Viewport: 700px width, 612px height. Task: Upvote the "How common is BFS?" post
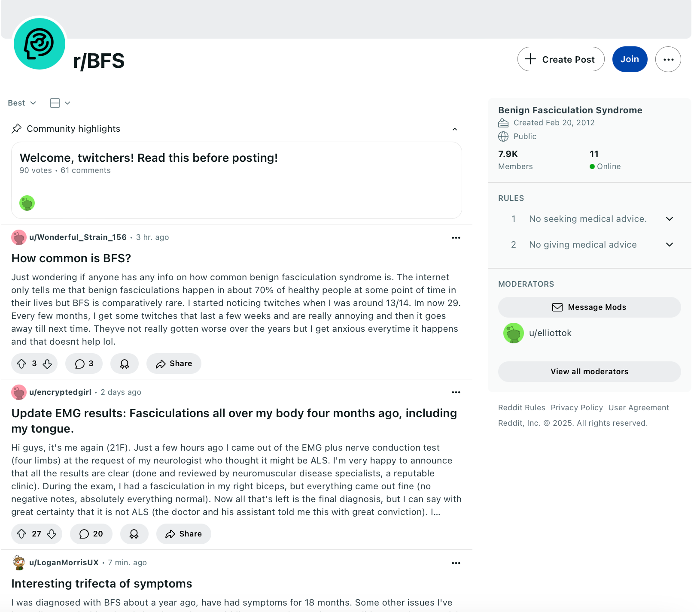[21, 364]
